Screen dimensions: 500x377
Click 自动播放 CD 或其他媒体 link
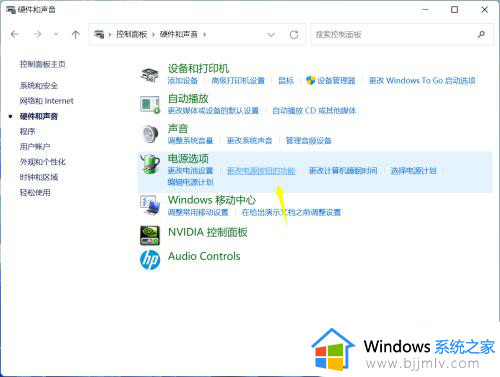[x=314, y=110]
